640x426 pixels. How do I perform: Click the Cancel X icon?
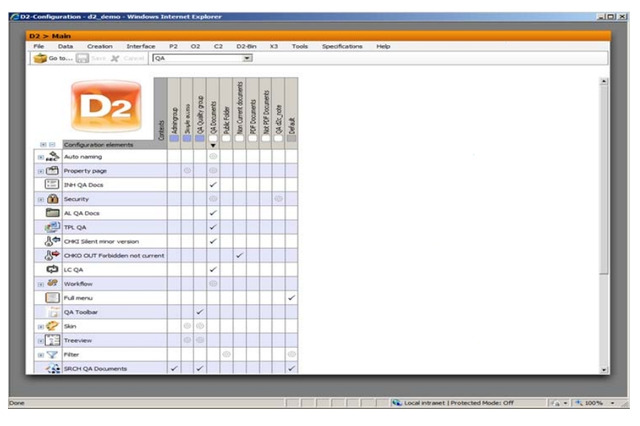115,58
